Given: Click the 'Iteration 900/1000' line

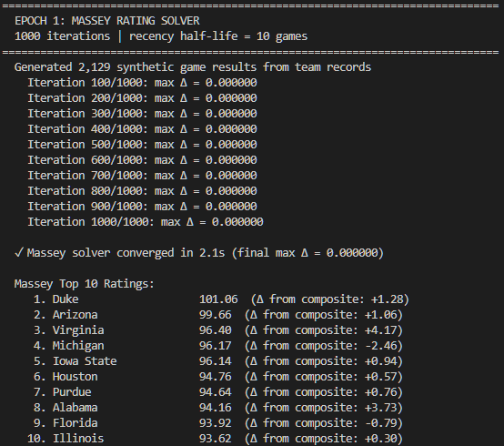Looking at the screenshot, I should (x=142, y=206).
